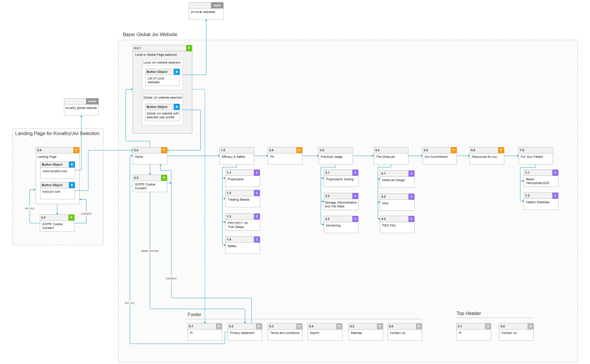Image resolution: width=590 pixels, height=364 pixels.
Task: Click the OPT OUT connector label near Home
Action: 130,303
